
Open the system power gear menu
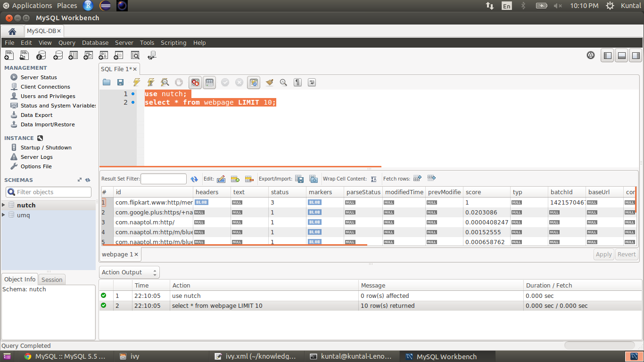pos(610,6)
